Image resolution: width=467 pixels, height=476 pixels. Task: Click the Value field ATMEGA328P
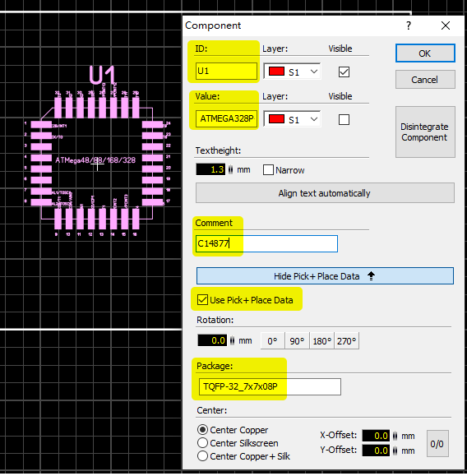tap(227, 118)
